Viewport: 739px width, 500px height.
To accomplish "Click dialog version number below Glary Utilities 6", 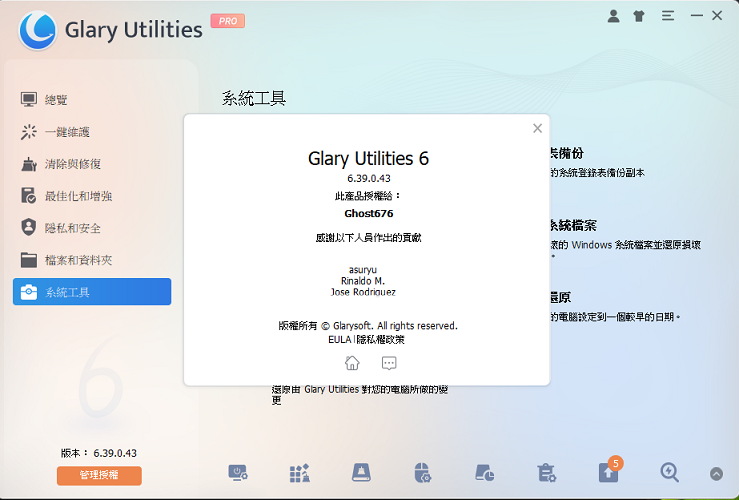I will coord(369,178).
